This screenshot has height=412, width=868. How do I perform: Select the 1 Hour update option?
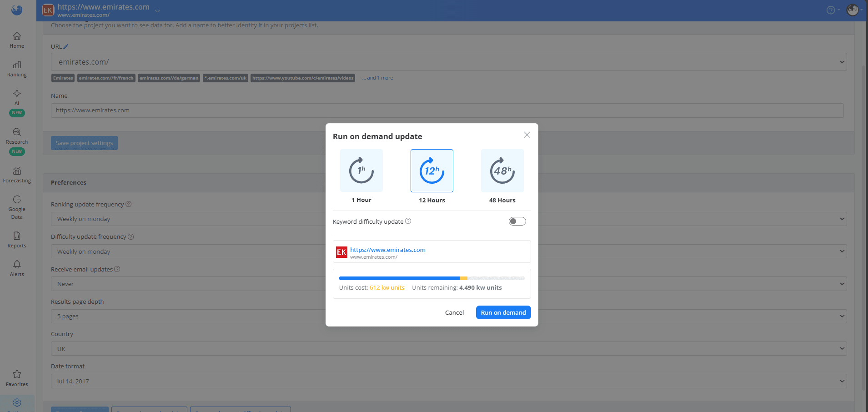point(361,171)
